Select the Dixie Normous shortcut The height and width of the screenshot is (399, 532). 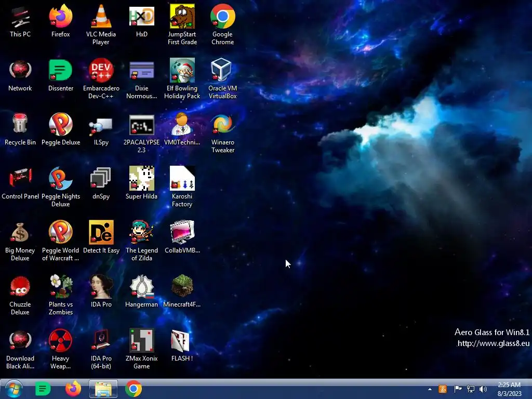141,79
